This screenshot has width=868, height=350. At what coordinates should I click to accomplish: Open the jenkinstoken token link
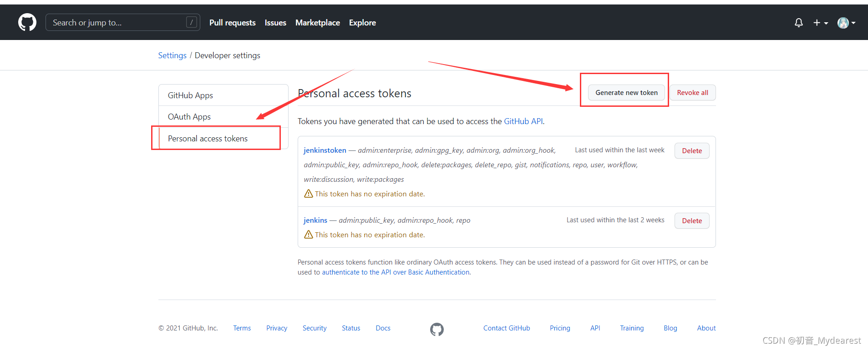325,150
